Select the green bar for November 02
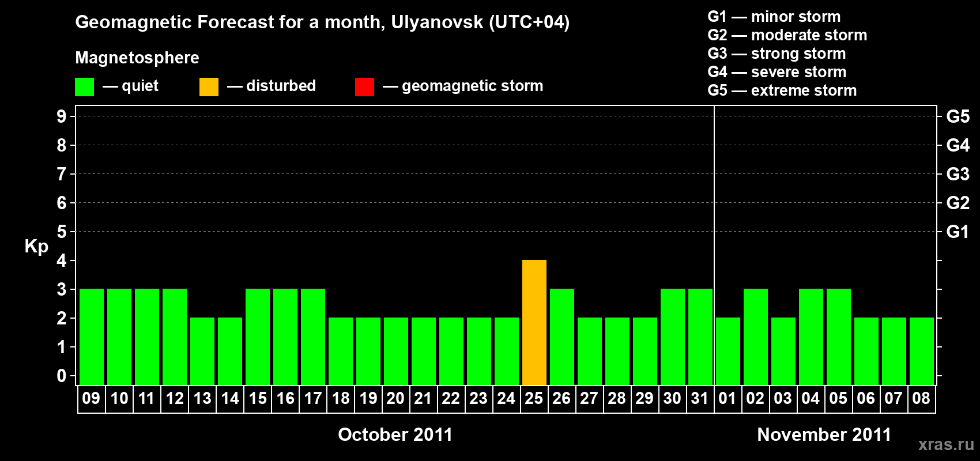The width and height of the screenshot is (980, 461). pos(756,337)
